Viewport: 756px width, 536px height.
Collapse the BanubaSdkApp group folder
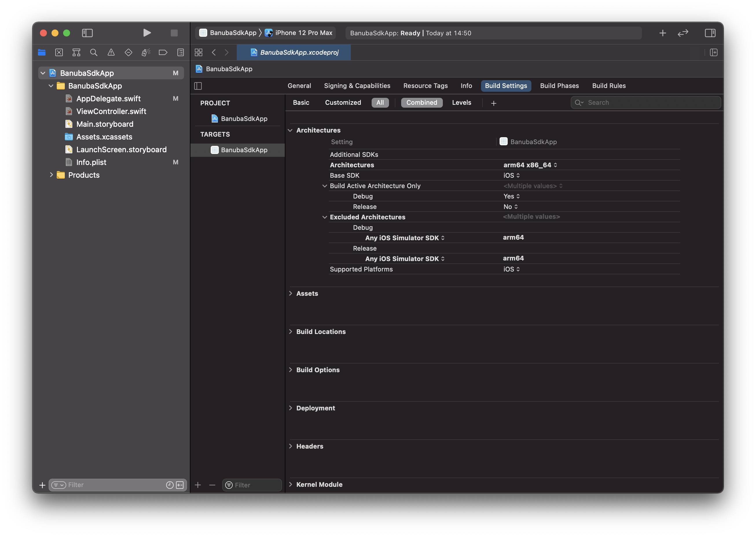coord(51,86)
